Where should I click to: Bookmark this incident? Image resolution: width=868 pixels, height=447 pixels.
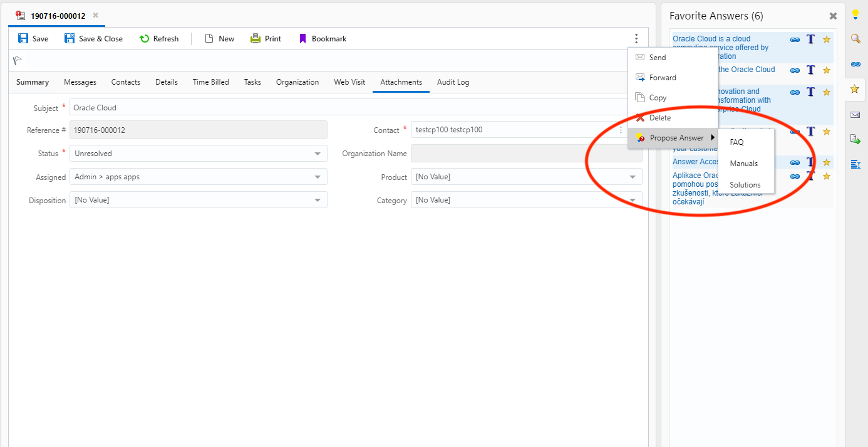322,38
